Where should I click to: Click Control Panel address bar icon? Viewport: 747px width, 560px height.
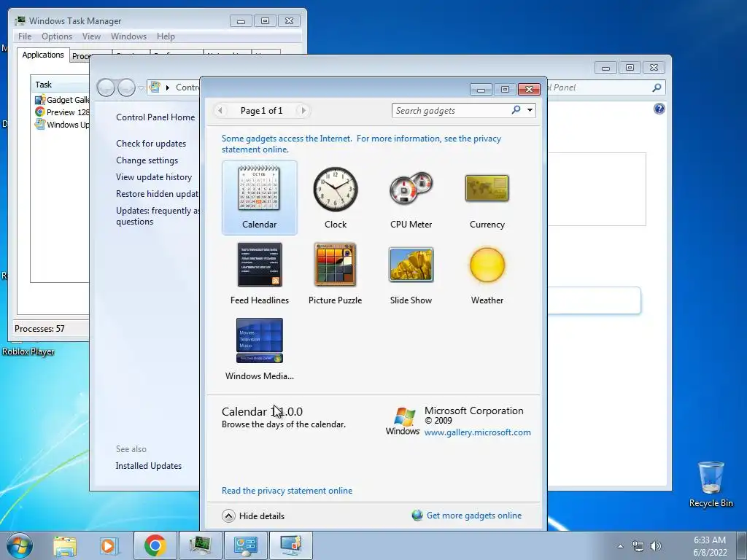[x=155, y=87]
